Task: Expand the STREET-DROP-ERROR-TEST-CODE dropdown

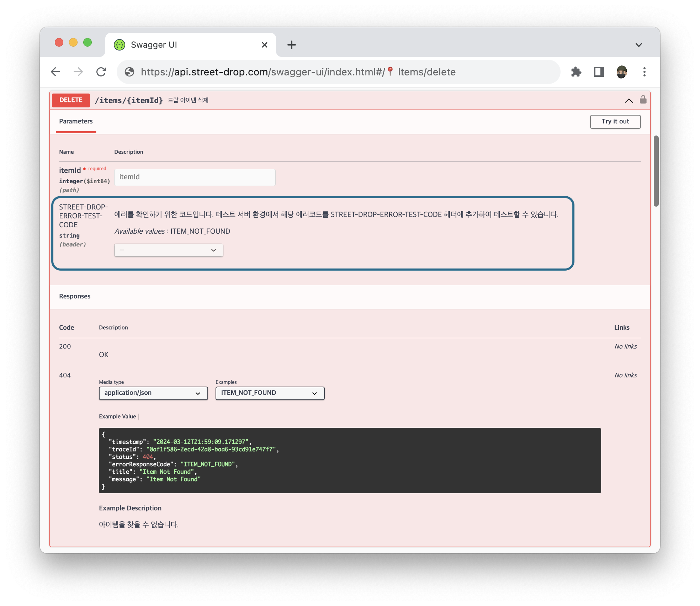Action: coord(169,249)
